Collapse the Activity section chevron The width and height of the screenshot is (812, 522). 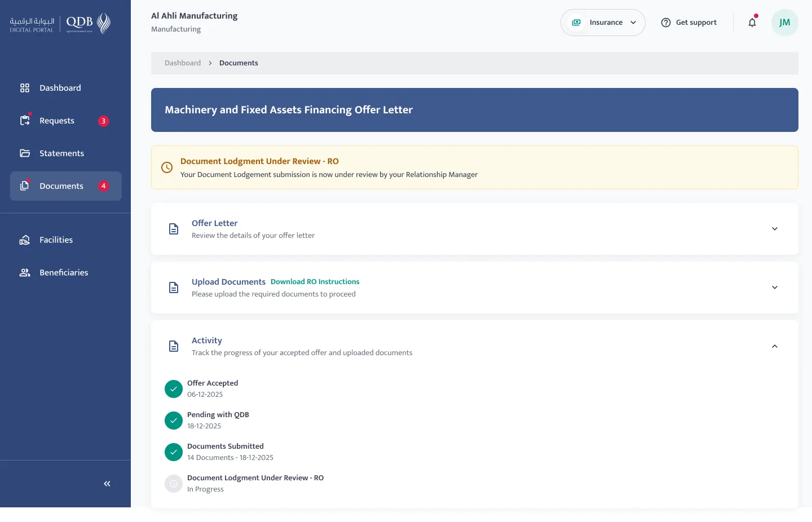pos(775,346)
